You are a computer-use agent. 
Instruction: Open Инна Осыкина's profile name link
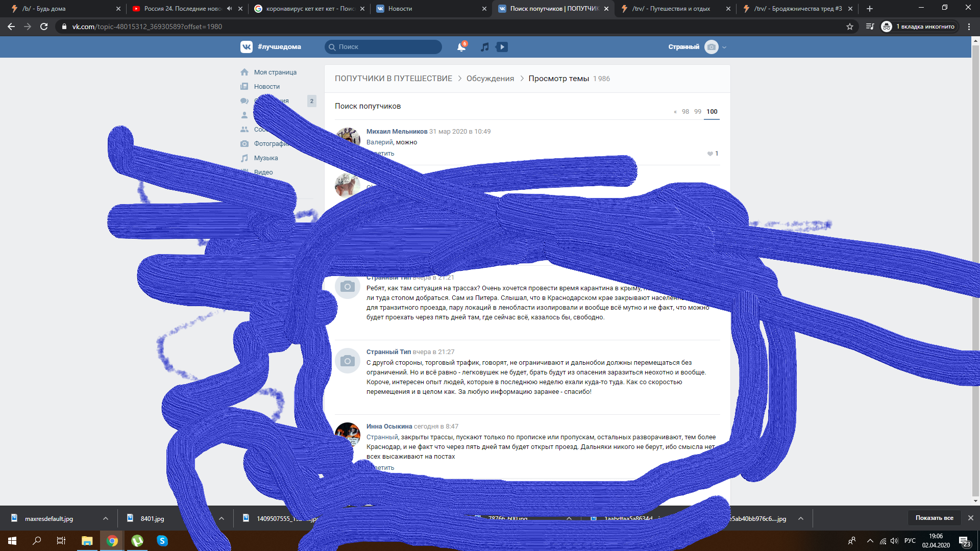389,427
